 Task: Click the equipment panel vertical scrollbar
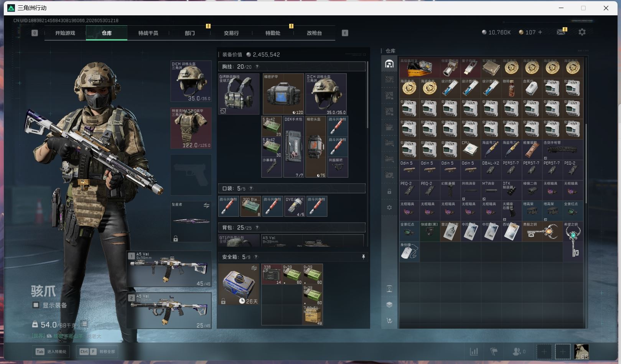367,94
